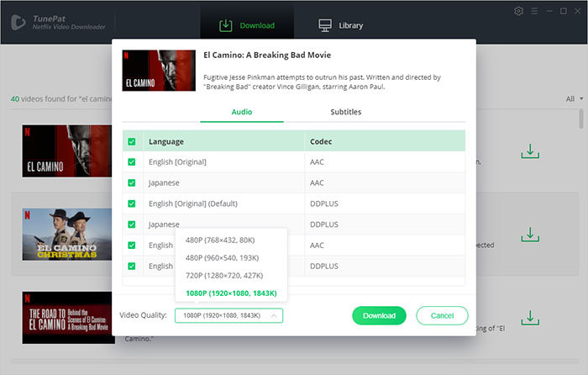Click El Camino thumbnail in results list
588x375 pixels.
point(66,151)
